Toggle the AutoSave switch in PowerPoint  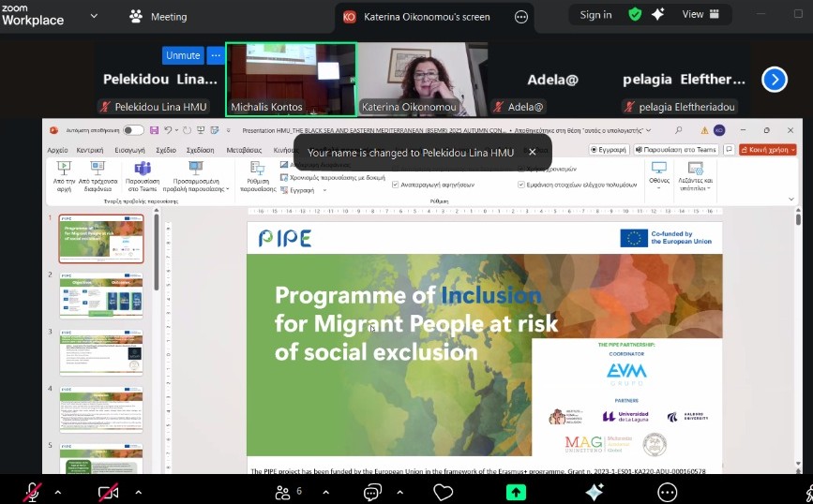133,130
